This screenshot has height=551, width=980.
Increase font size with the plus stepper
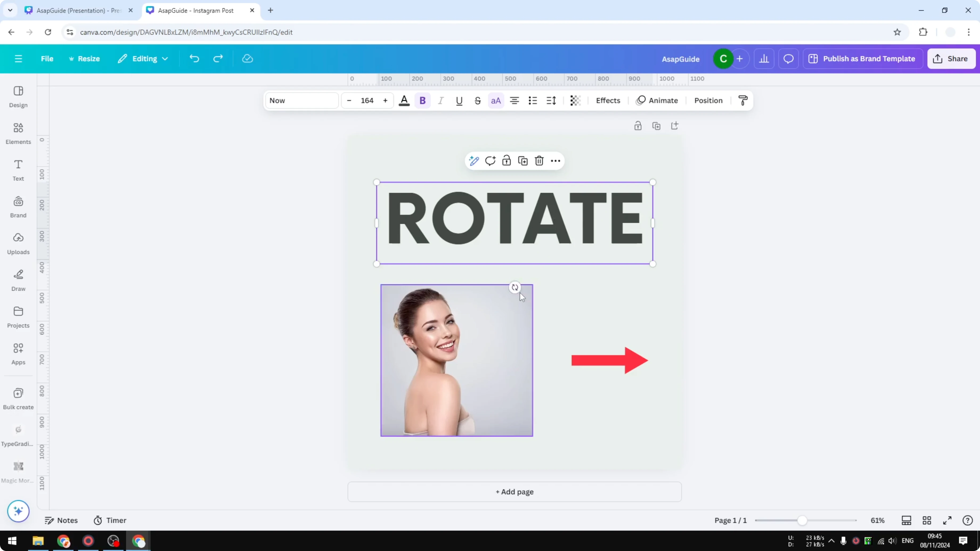click(x=385, y=100)
